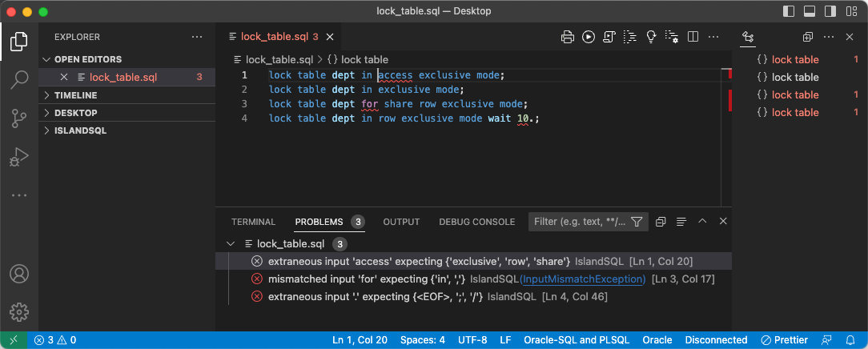
Task: Switch to the Terminal tab
Action: (x=253, y=222)
